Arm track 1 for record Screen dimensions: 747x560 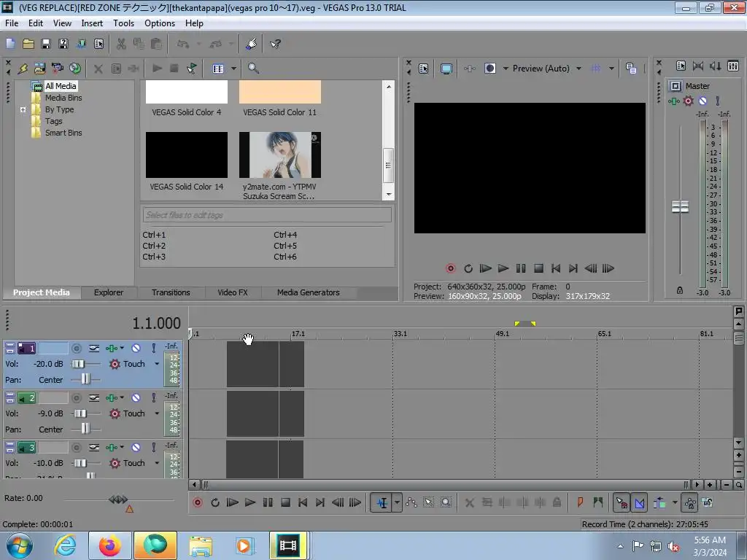point(76,349)
